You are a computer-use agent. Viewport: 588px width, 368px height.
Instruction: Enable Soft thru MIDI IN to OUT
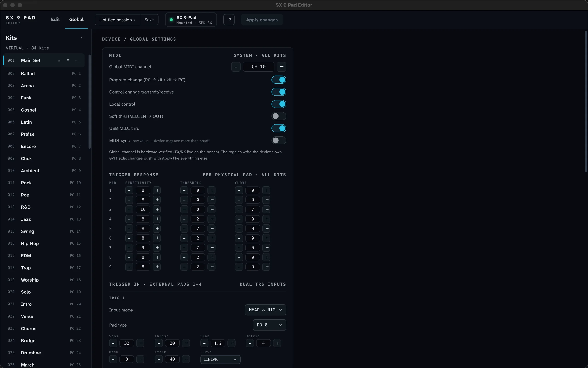click(x=279, y=116)
